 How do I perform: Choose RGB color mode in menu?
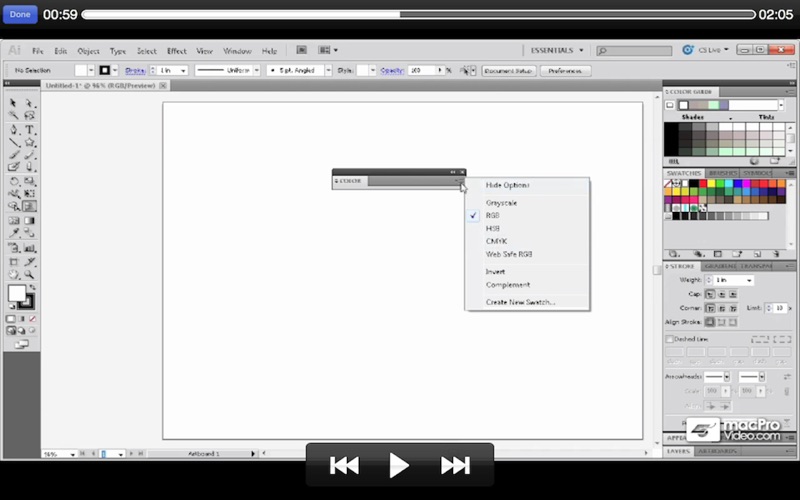point(493,215)
